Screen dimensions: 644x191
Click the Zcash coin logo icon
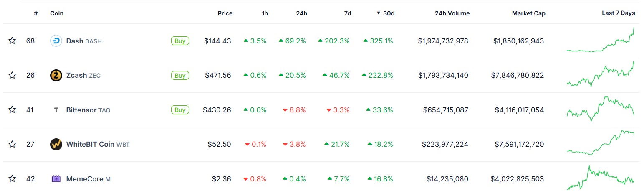[x=56, y=76]
